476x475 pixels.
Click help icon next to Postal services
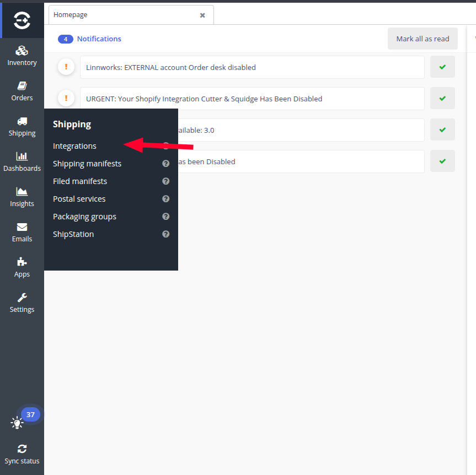166,199
